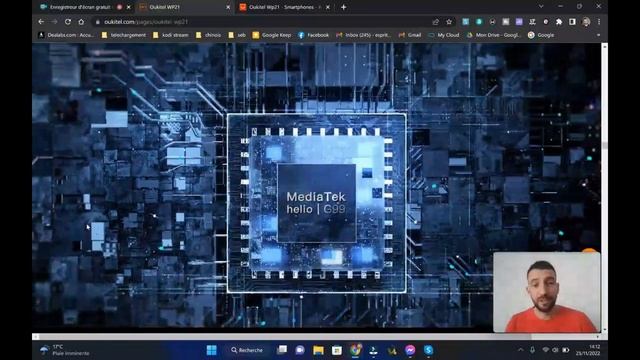
Task: Open Microsoft Store from taskbar
Action: (337, 350)
